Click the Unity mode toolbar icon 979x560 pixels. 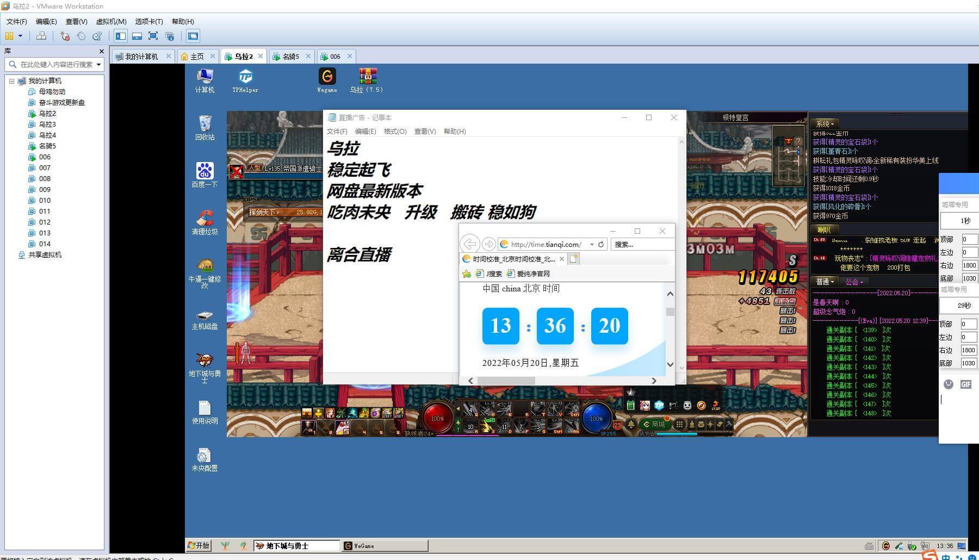(170, 36)
